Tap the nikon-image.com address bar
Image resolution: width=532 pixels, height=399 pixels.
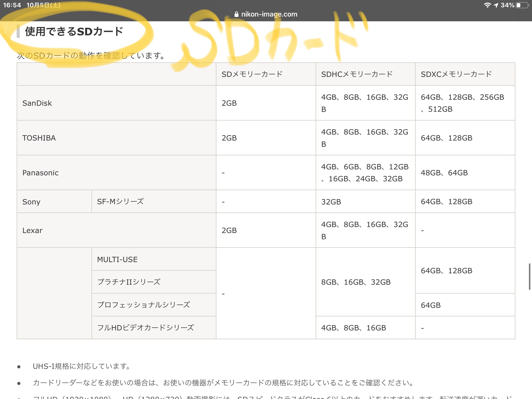(x=266, y=14)
